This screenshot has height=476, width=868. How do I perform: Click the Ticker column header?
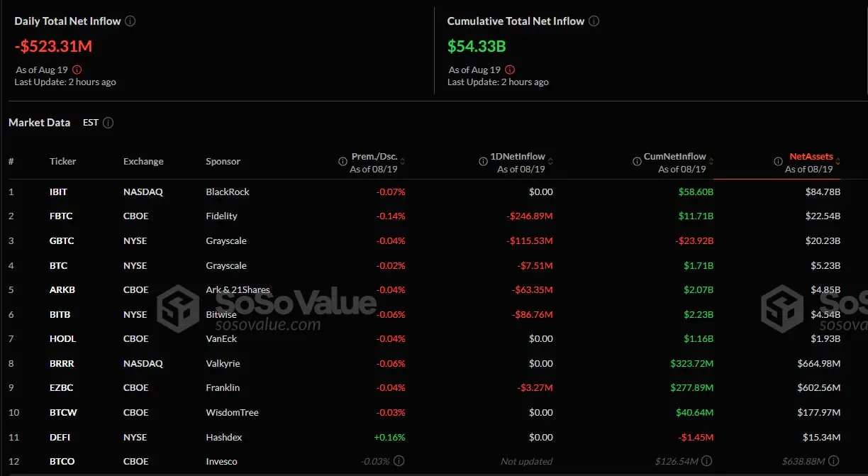coord(62,162)
